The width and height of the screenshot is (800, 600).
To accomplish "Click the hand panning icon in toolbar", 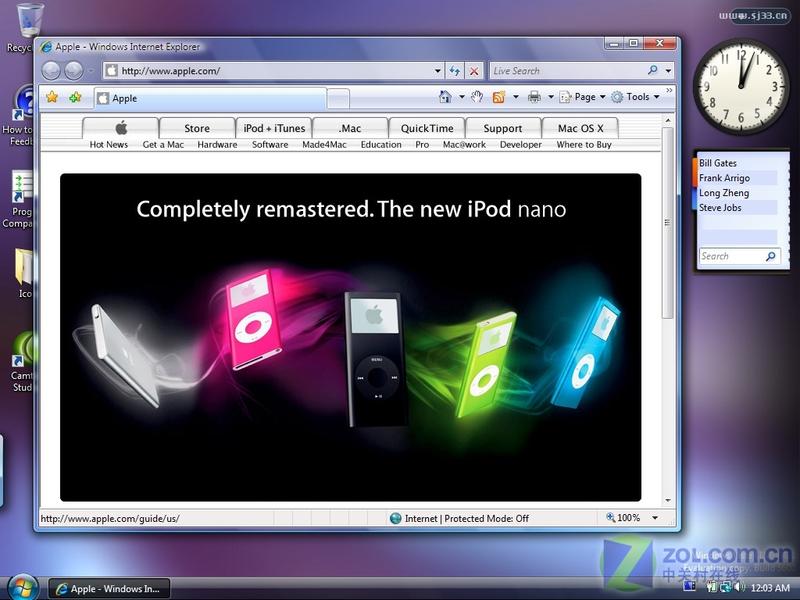I will [477, 96].
